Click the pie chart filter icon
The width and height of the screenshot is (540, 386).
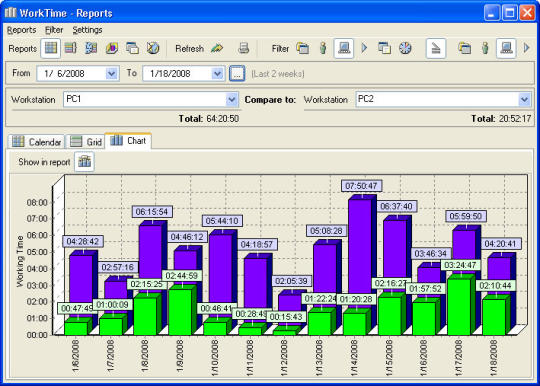click(x=405, y=48)
